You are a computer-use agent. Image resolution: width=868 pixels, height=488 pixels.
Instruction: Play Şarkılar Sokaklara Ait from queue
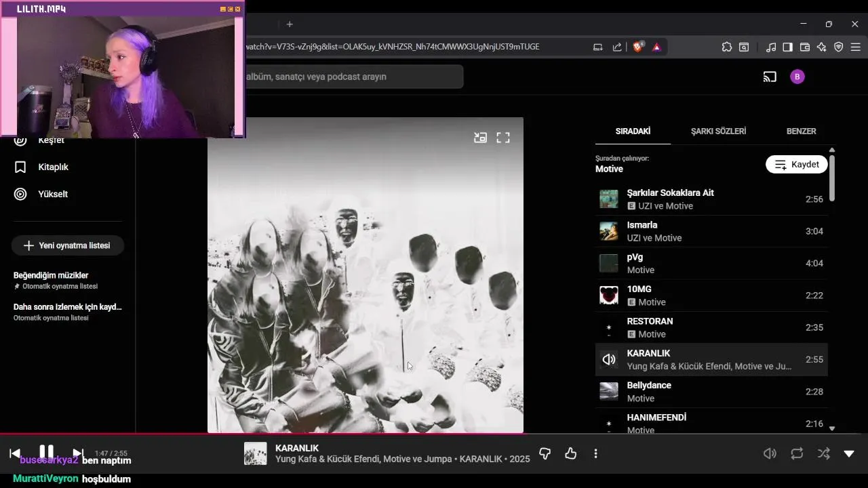711,199
